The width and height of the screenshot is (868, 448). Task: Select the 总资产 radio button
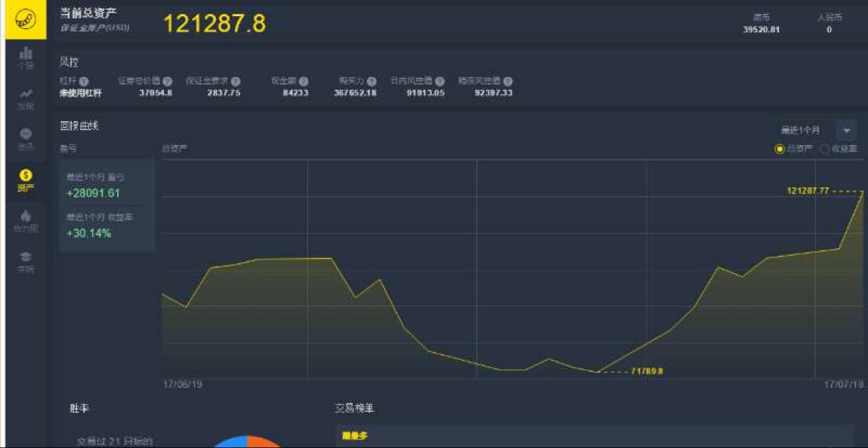click(x=780, y=149)
